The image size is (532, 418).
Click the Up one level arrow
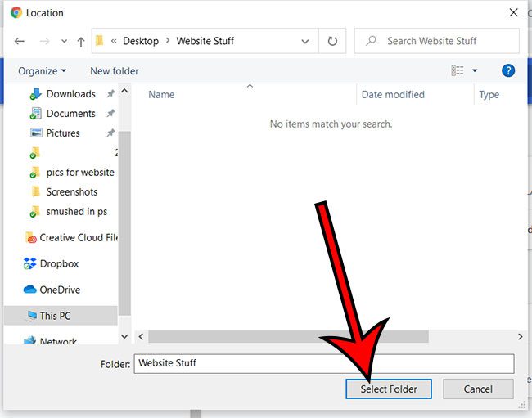[x=80, y=41]
